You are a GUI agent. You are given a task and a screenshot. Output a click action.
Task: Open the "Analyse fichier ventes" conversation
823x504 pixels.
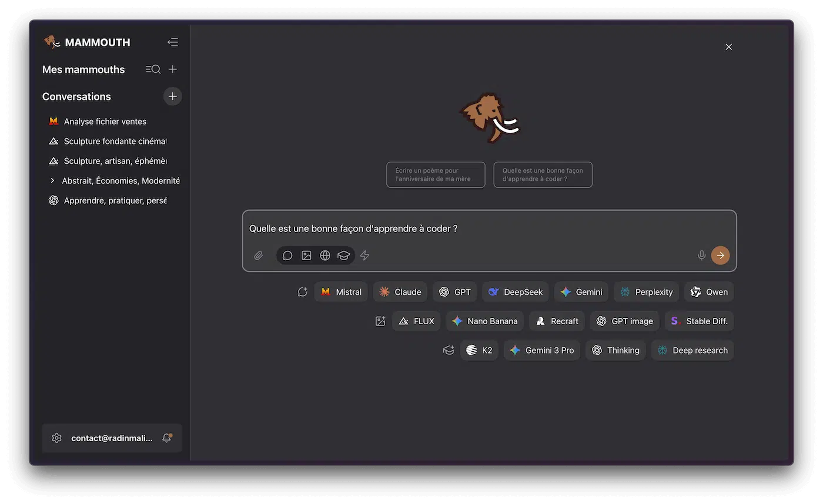coord(105,121)
